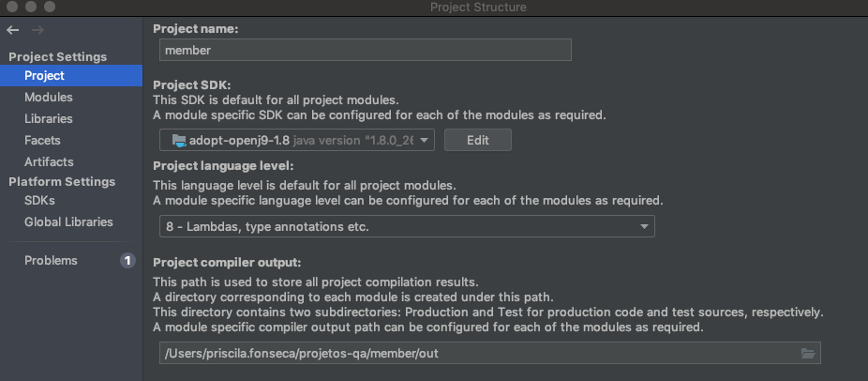
Task: Go to the Libraries section
Action: pos(49,118)
